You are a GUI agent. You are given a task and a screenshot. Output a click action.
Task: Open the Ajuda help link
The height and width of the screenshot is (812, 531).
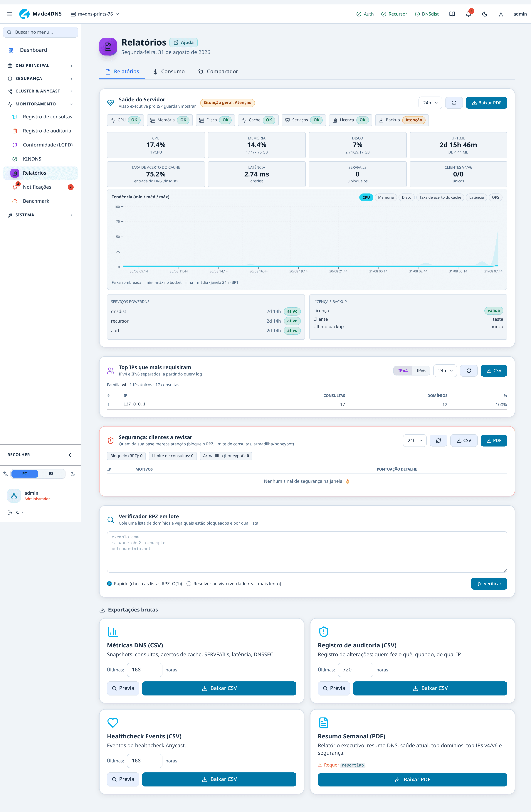click(184, 43)
